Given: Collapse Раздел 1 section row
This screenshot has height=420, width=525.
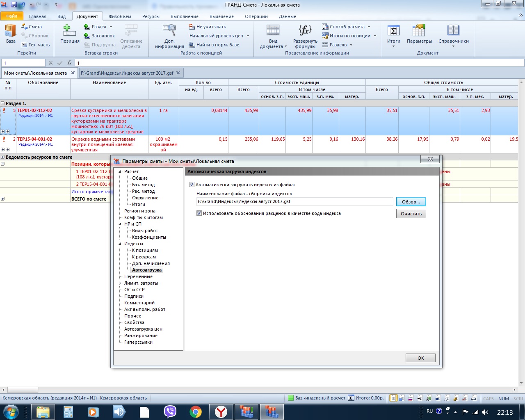Looking at the screenshot, I should [x=3, y=103].
